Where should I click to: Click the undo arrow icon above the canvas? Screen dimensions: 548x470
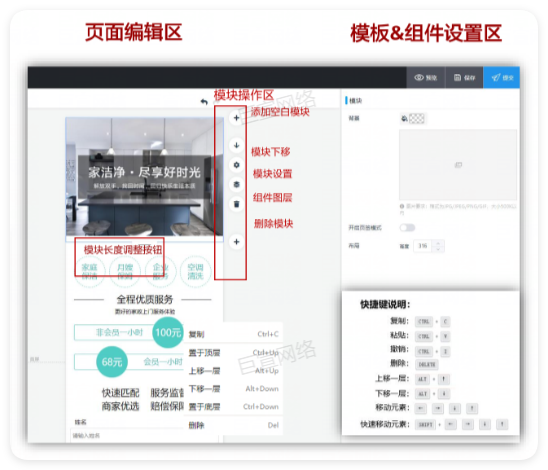coord(204,102)
